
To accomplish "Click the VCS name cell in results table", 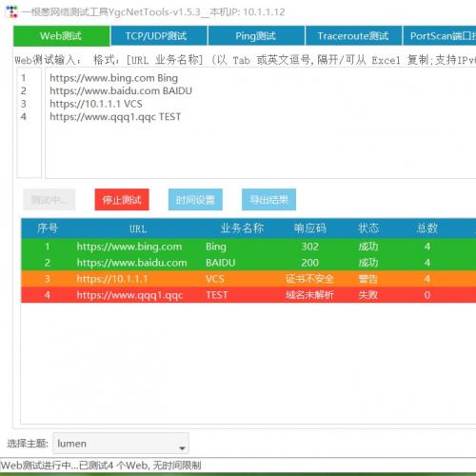I will (215, 279).
